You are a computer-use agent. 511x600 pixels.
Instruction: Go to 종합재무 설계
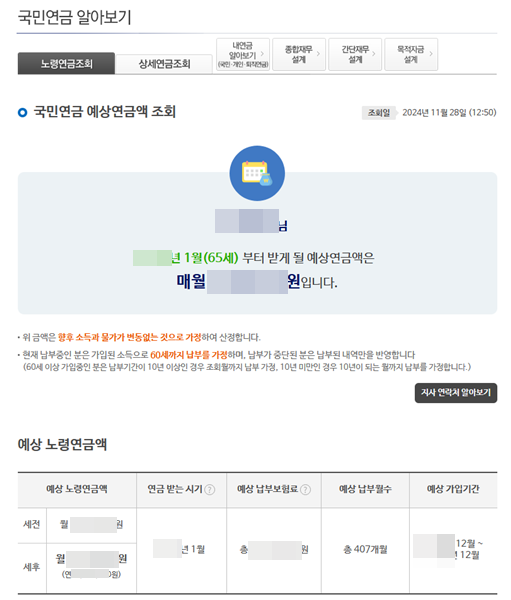[299, 54]
